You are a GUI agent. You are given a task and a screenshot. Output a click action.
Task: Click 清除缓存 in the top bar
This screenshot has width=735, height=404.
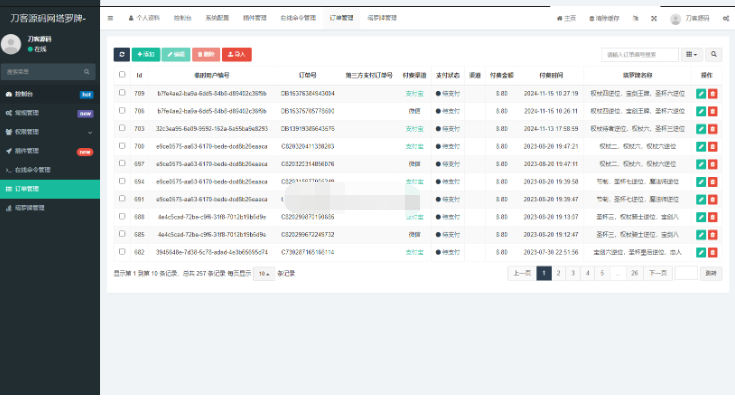click(x=604, y=18)
